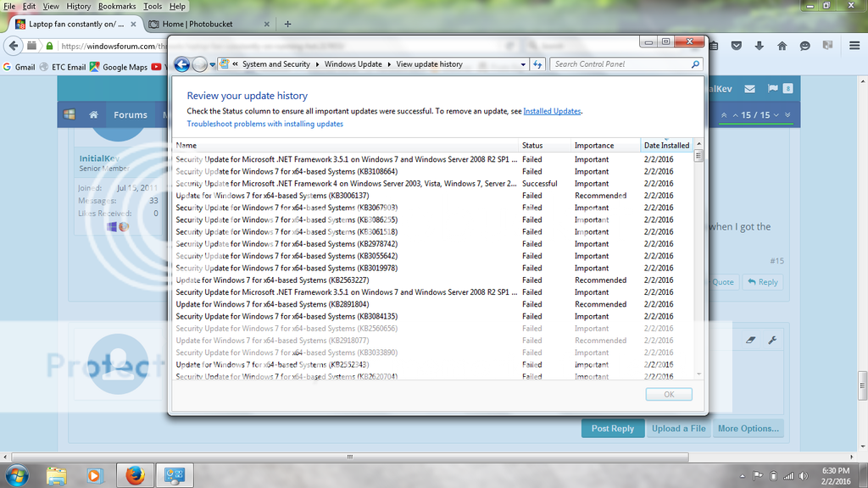Click the forum inbox envelope icon
Screen dimensions: 868x488
click(x=749, y=88)
